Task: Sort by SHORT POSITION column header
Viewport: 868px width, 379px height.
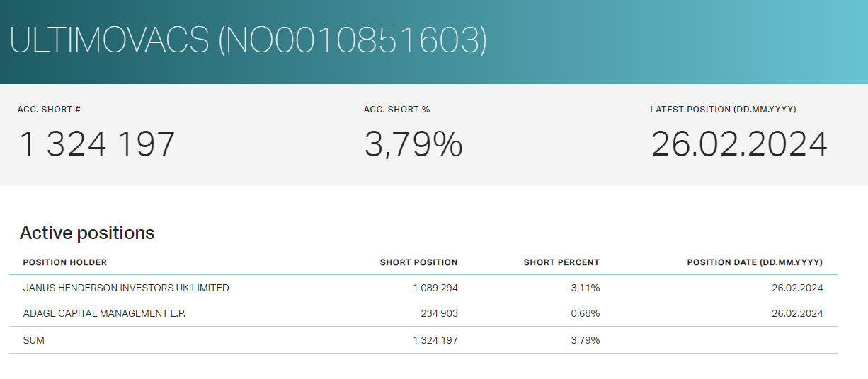Action: click(x=419, y=262)
